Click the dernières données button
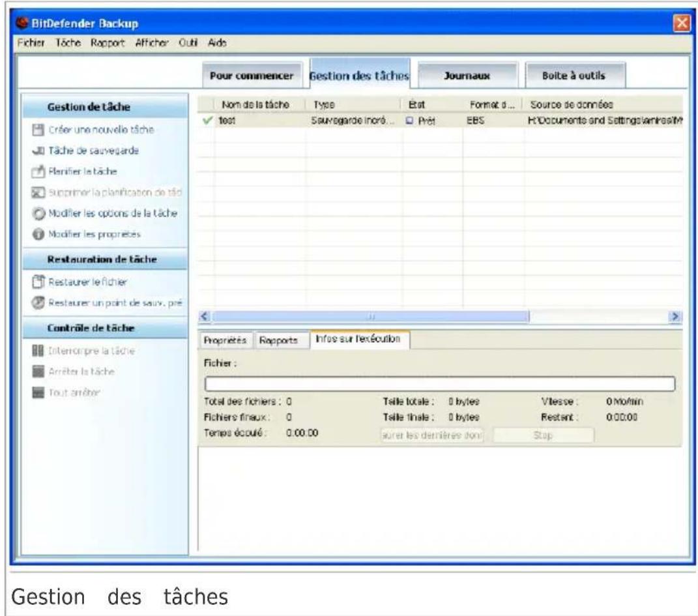The height and width of the screenshot is (616, 698). pos(432,435)
